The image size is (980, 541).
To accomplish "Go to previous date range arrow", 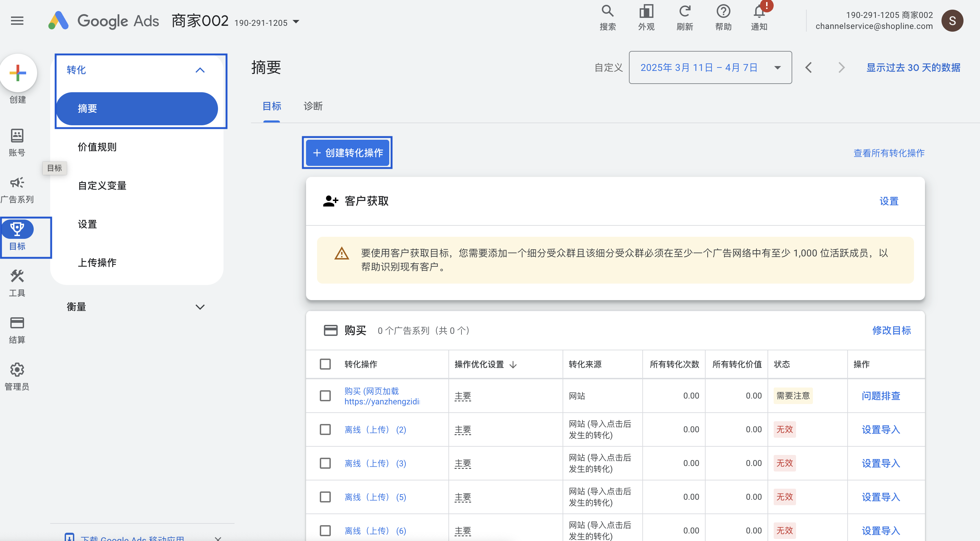I will pos(809,67).
